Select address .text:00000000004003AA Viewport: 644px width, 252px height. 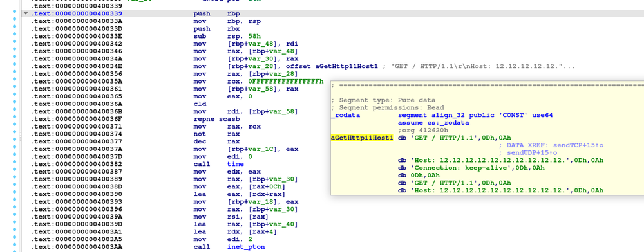coord(77,247)
